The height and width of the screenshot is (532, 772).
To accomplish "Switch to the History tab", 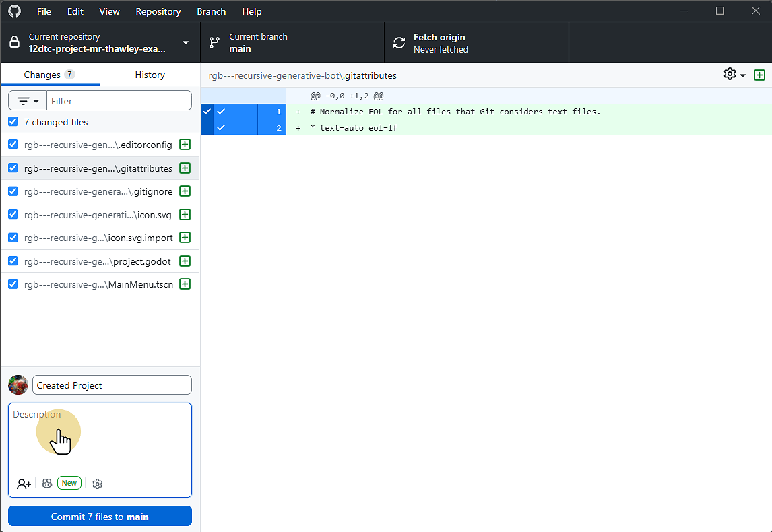I will coord(150,75).
